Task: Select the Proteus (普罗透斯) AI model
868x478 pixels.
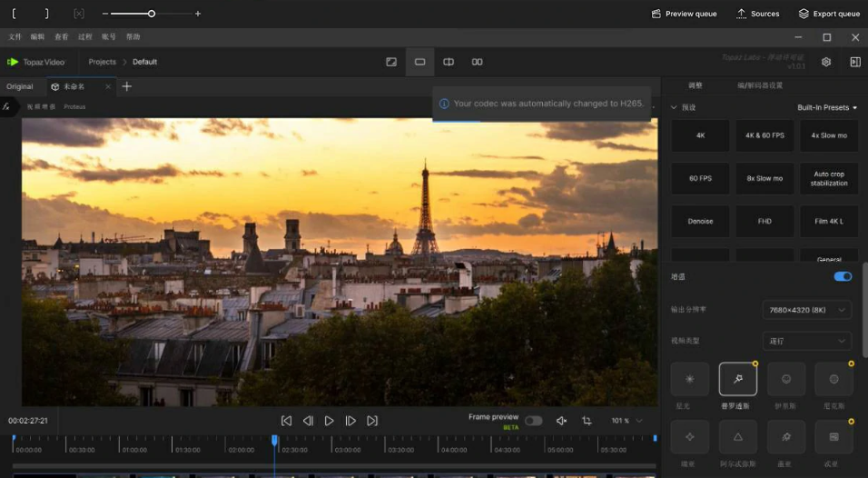Action: point(737,379)
